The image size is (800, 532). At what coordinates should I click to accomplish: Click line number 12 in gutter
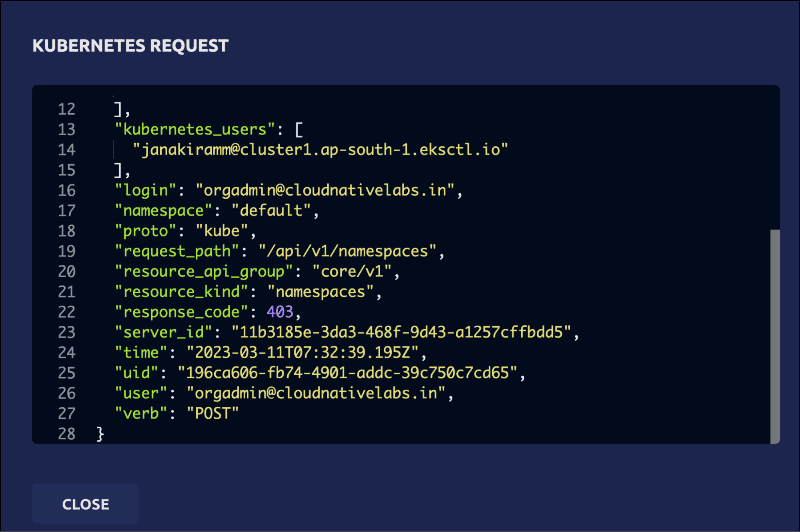click(66, 109)
